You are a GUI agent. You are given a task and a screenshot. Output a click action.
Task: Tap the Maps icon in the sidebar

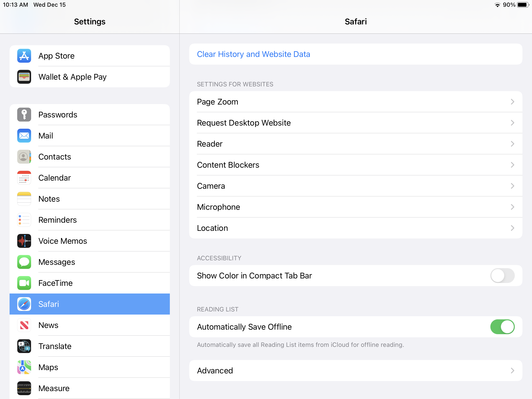click(x=24, y=367)
